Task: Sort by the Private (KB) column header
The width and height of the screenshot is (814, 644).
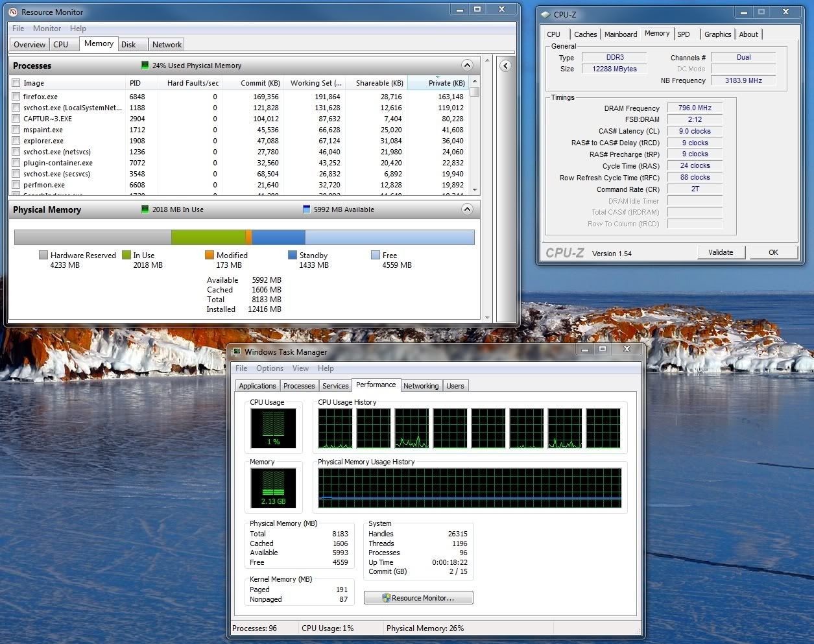Action: (x=438, y=83)
